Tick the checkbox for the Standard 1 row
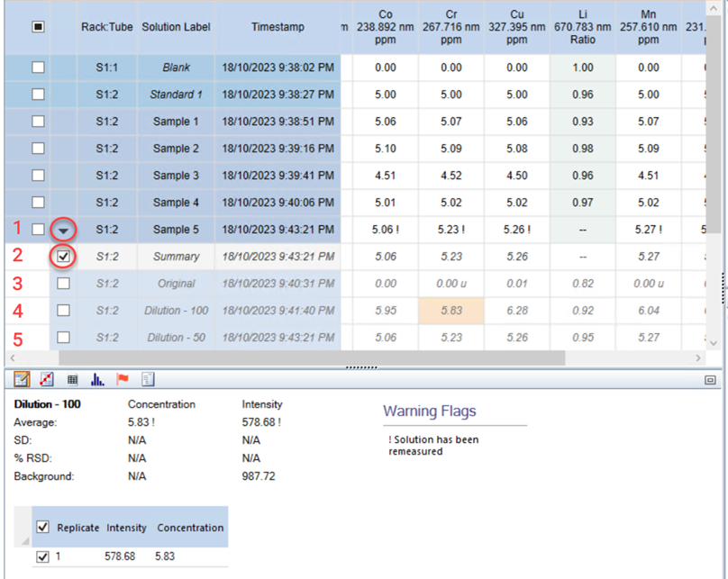728x579 pixels. [38, 95]
